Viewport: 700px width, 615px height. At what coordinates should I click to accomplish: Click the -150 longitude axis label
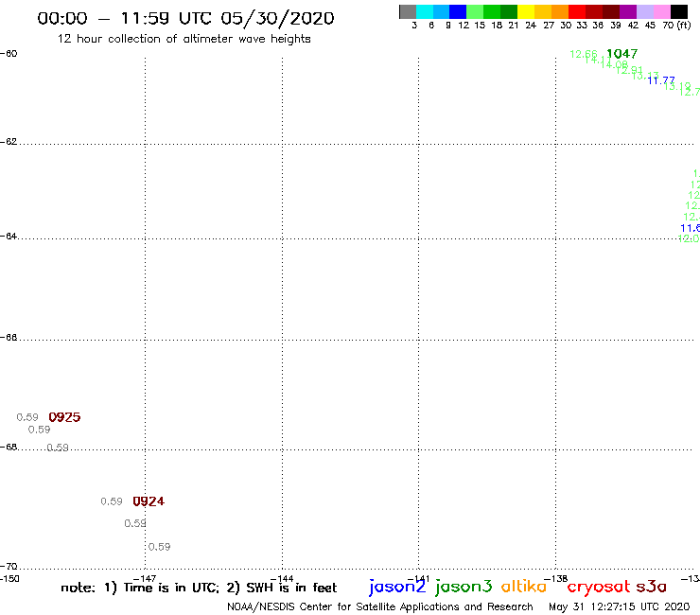(9, 579)
